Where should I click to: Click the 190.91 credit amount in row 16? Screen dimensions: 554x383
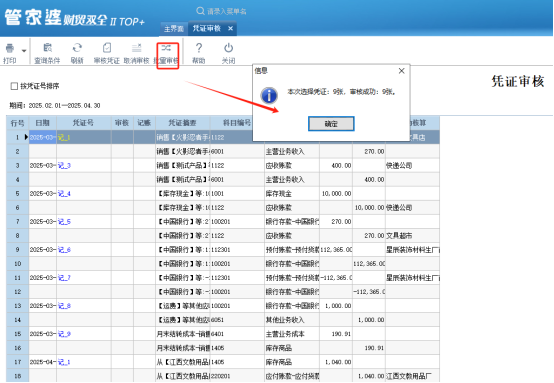coord(369,348)
